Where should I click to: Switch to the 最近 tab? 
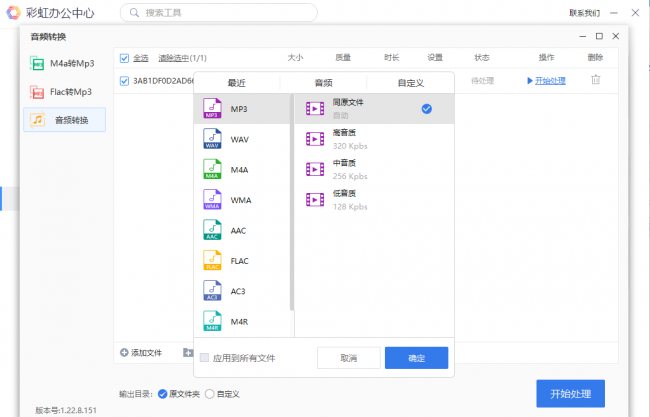click(237, 83)
